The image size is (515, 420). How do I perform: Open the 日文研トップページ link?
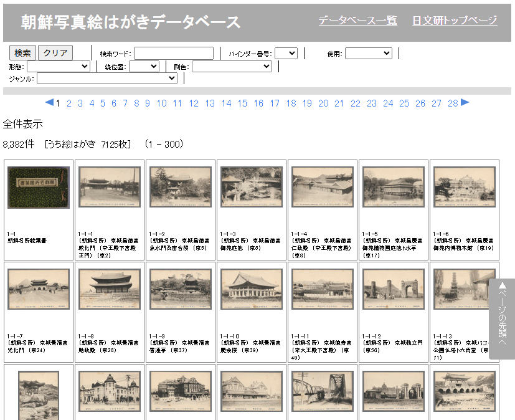click(453, 21)
